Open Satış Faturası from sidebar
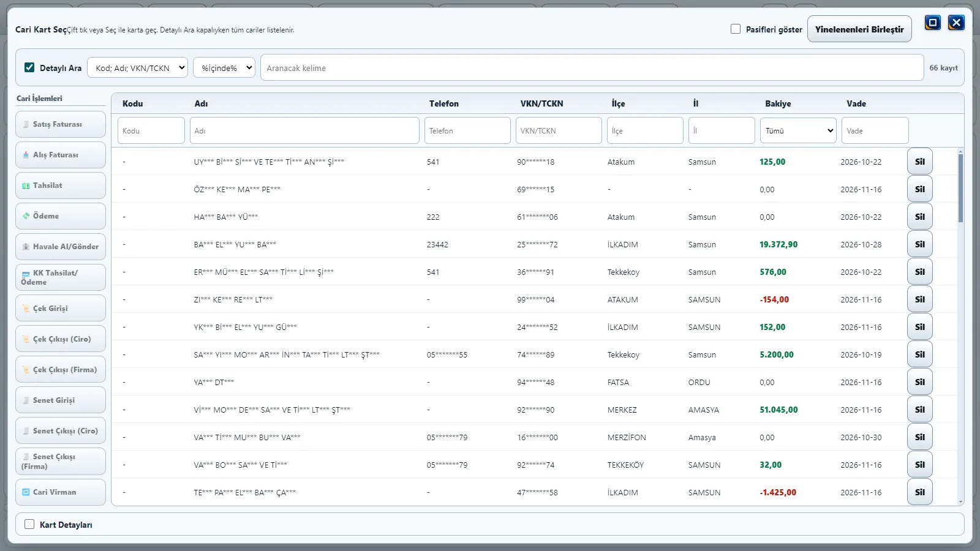 pyautogui.click(x=61, y=124)
